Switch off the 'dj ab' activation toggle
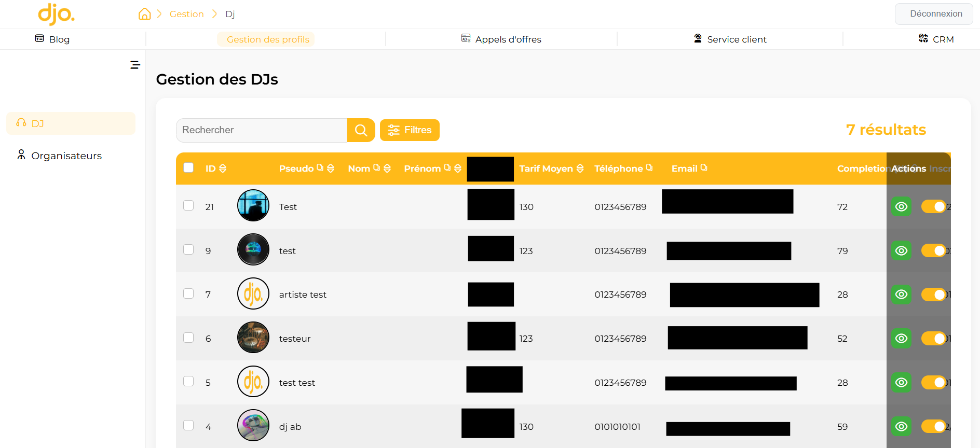Viewport: 980px width, 448px height. coord(933,427)
